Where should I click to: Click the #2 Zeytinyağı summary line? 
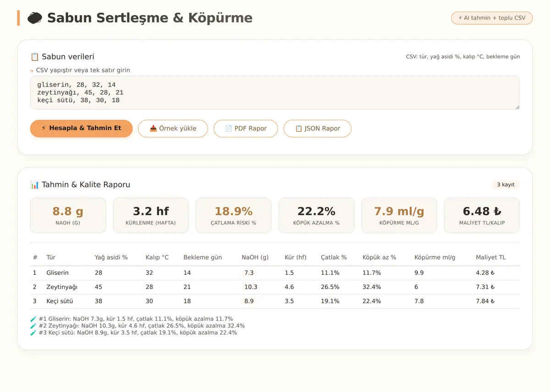pos(137,326)
